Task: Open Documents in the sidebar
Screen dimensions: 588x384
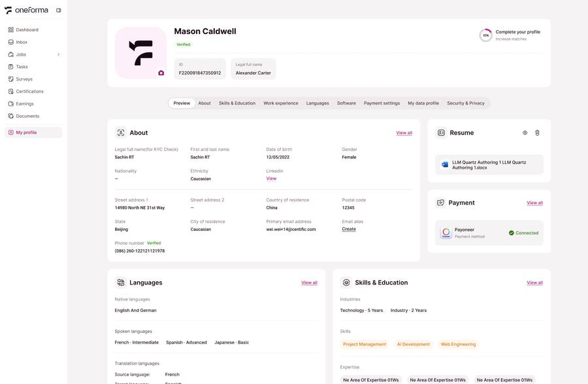Action: pos(33,116)
